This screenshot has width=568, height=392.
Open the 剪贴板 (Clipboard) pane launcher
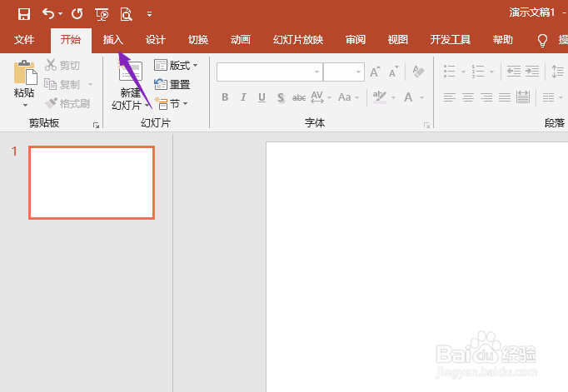(x=96, y=125)
